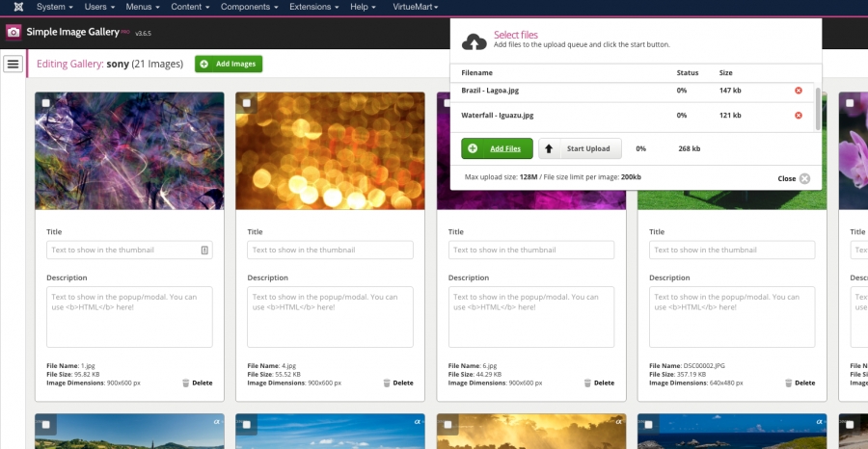Open the Menus dropdown menu

coord(143,7)
